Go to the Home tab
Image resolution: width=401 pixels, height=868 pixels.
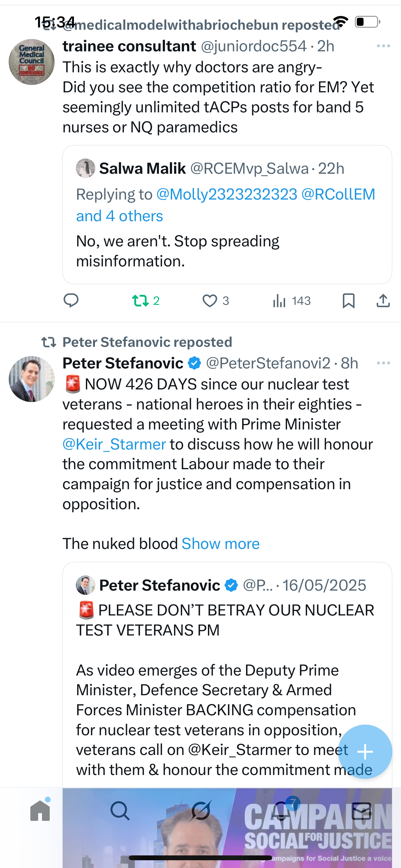40,811
